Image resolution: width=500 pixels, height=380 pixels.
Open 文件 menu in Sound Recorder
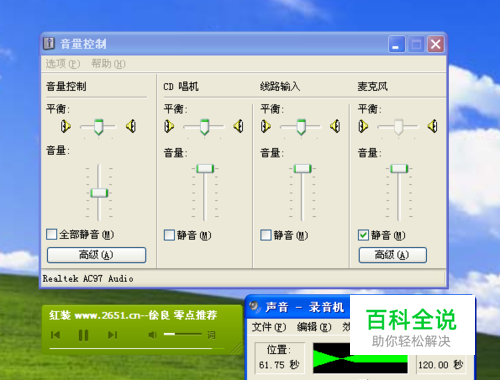pyautogui.click(x=269, y=327)
